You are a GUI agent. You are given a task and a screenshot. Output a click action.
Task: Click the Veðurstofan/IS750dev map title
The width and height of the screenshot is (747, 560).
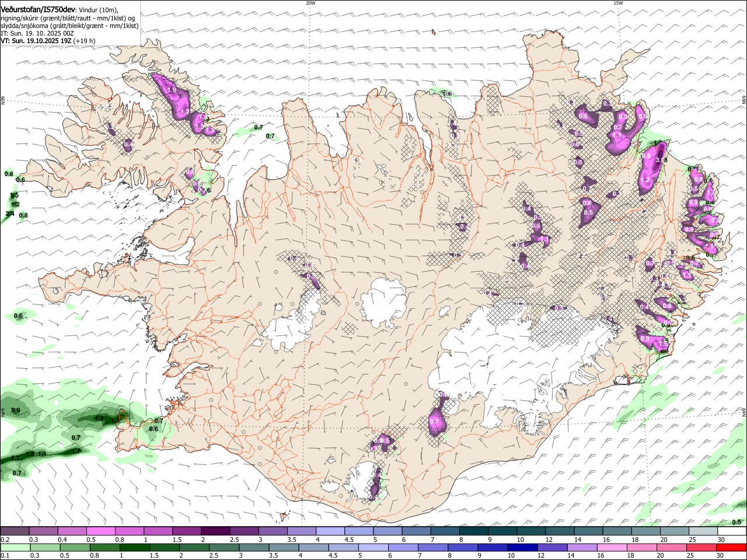coord(38,9)
